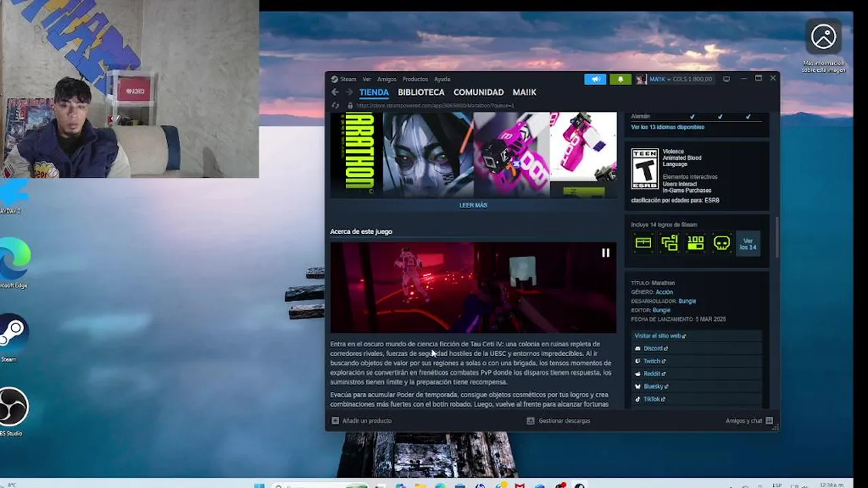The width and height of the screenshot is (868, 488).
Task: Pause the Marathon trailer video
Action: [606, 253]
